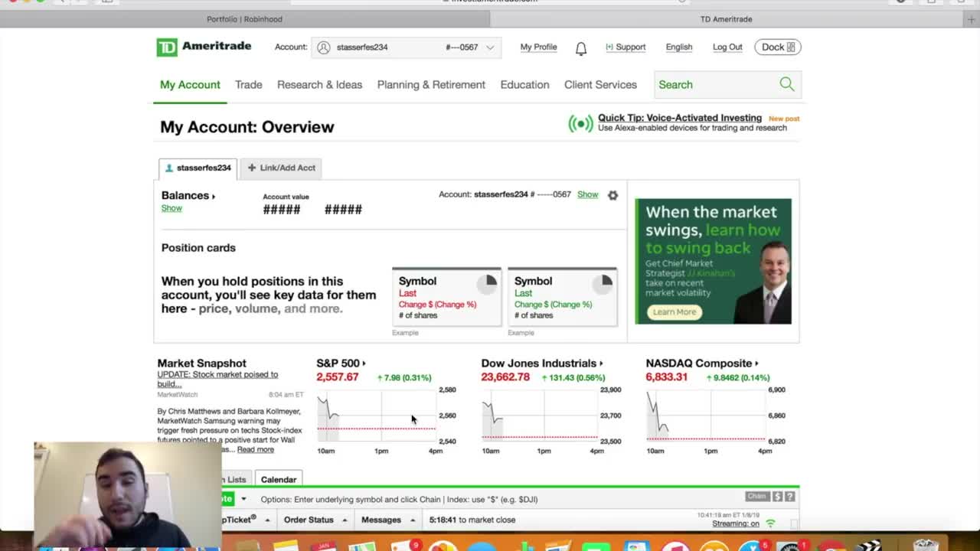Click second example position card pie icon
The width and height of the screenshot is (980, 551).
pyautogui.click(x=603, y=285)
